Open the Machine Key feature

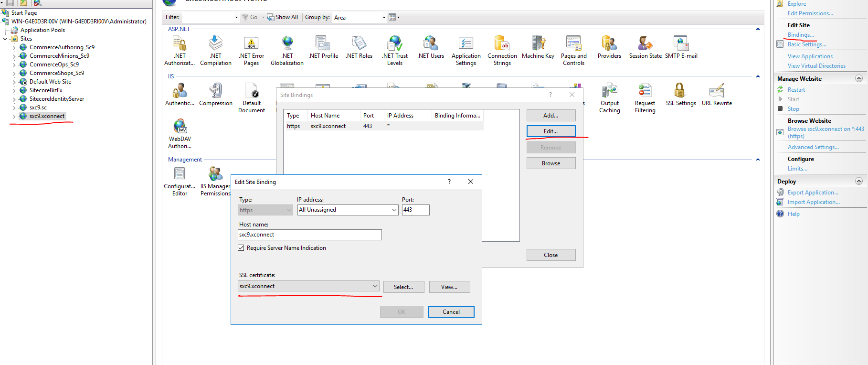[538, 47]
